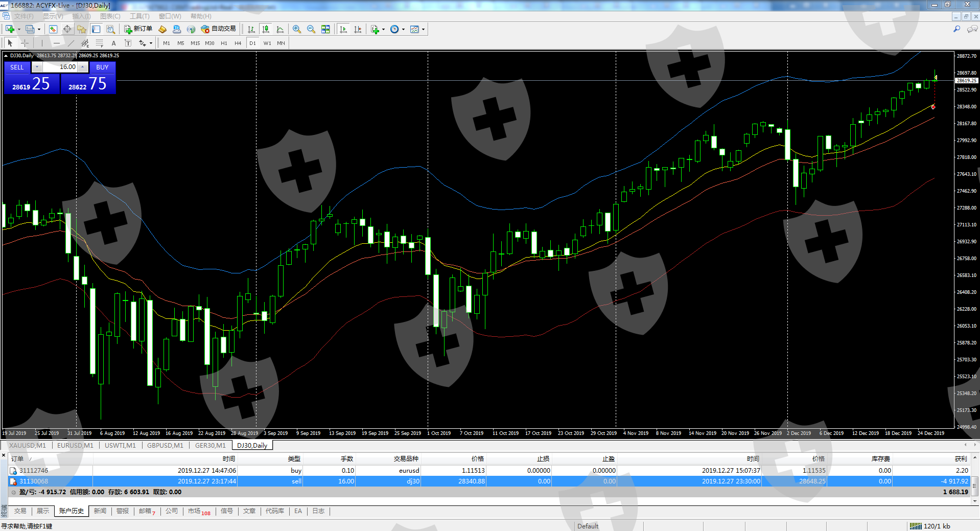
Task: Pick the Fibonacci retracement drawing tool
Action: tap(100, 43)
